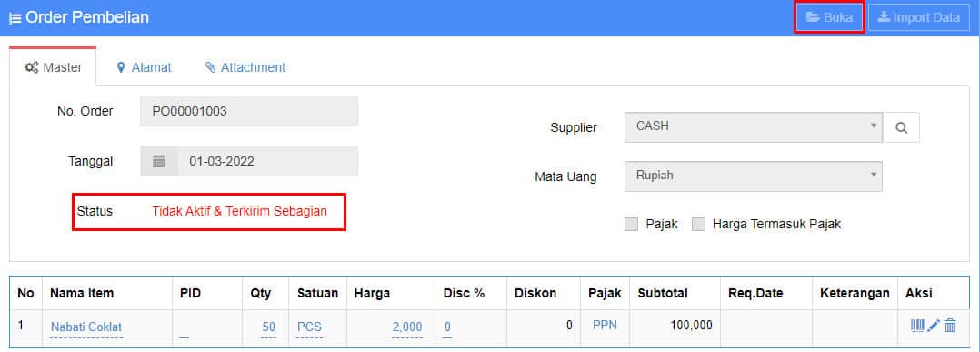
Task: Click the Subtotal column header
Action: (663, 293)
